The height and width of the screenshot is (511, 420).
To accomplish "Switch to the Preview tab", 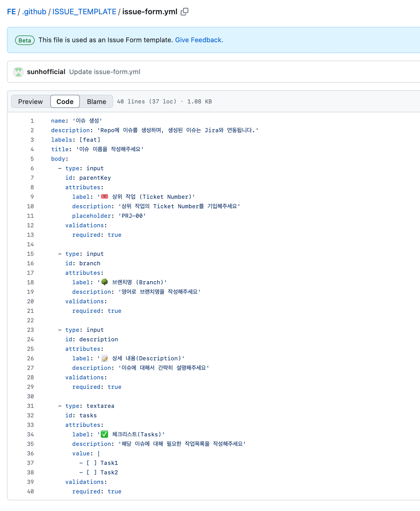I will click(x=30, y=101).
